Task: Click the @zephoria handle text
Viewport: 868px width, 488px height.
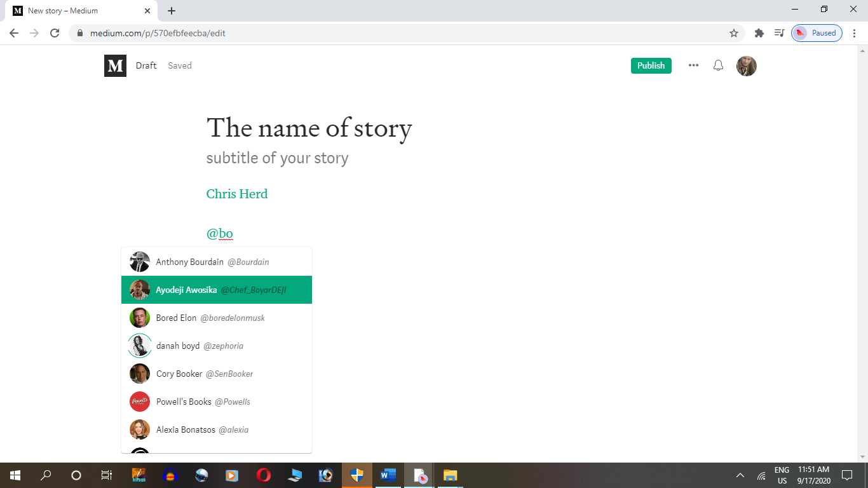Action: coord(224,346)
